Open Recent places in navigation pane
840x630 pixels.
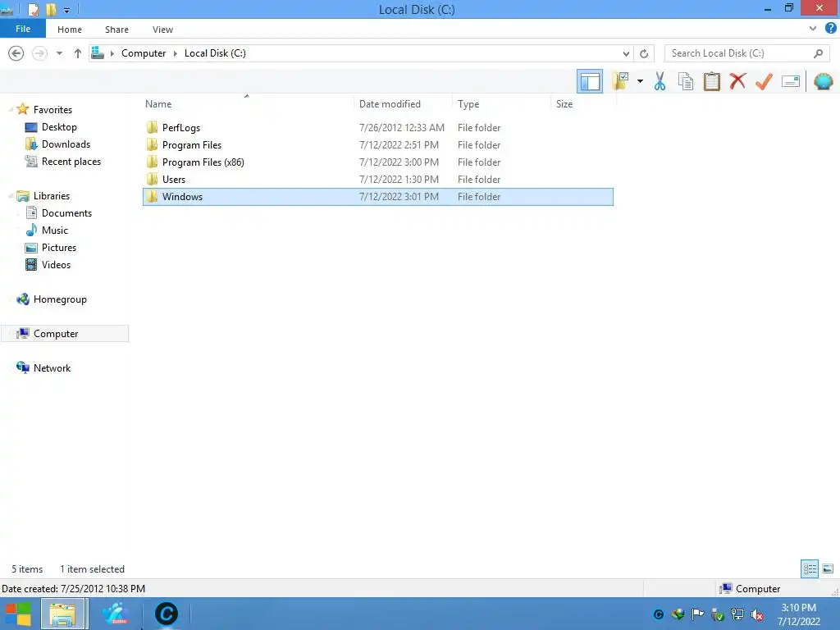click(71, 162)
